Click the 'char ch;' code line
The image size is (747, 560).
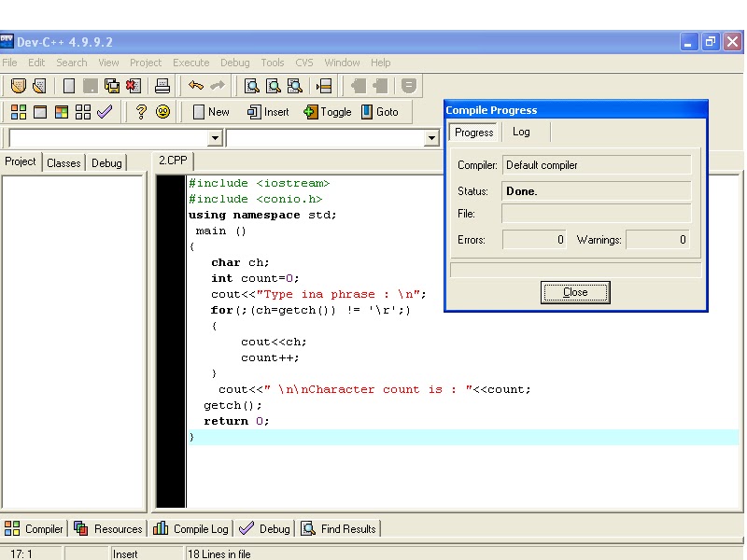tap(240, 262)
